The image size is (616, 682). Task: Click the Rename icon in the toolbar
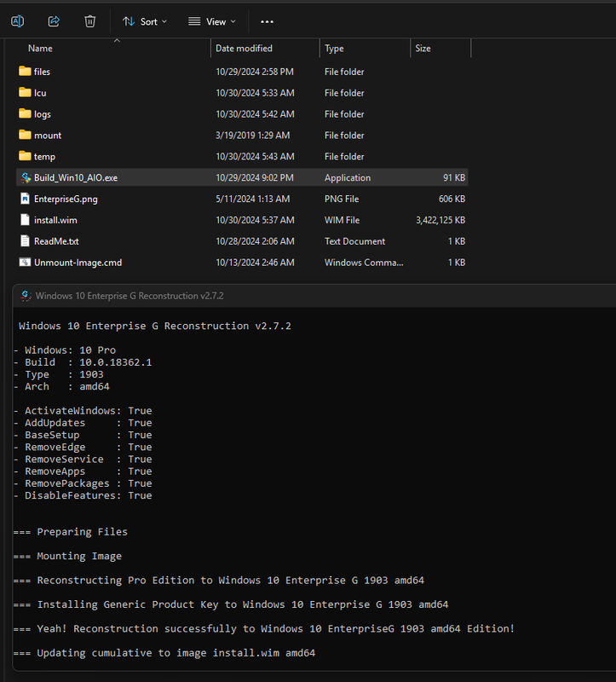17,21
